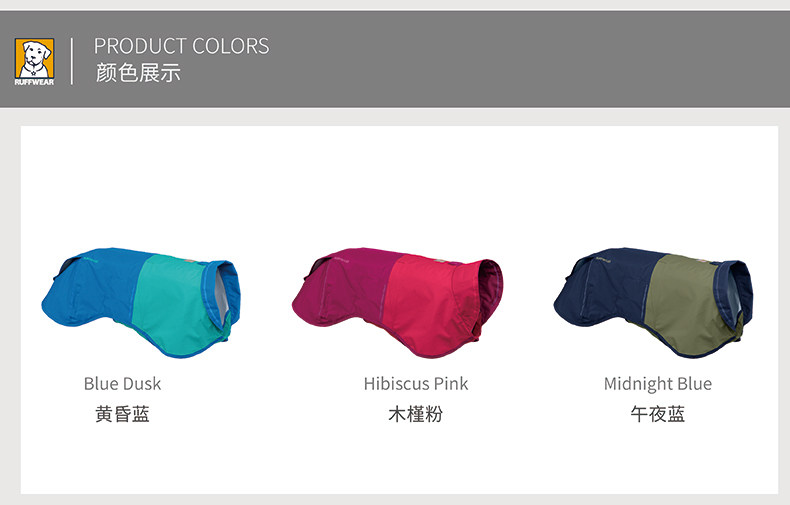Click the navy section of Midnight Blue jacket
The width and height of the screenshot is (790, 505).
605,290
